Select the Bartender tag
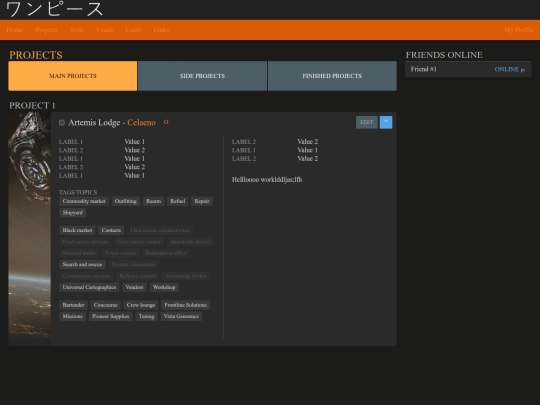Screen dimensions: 540x405 pos(73,305)
